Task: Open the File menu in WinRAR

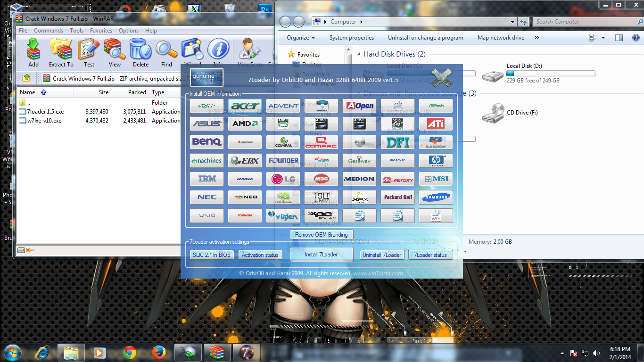Action: (23, 31)
